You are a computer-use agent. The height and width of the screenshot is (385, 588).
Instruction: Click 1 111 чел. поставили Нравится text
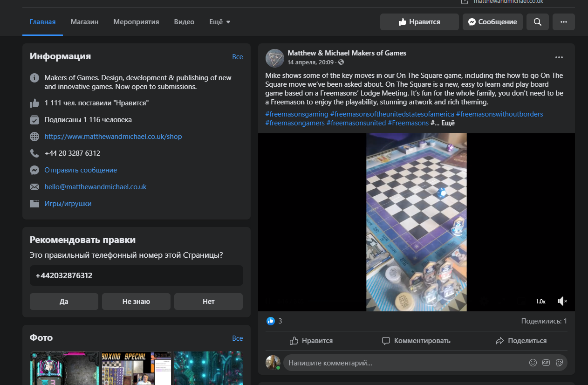[96, 103]
